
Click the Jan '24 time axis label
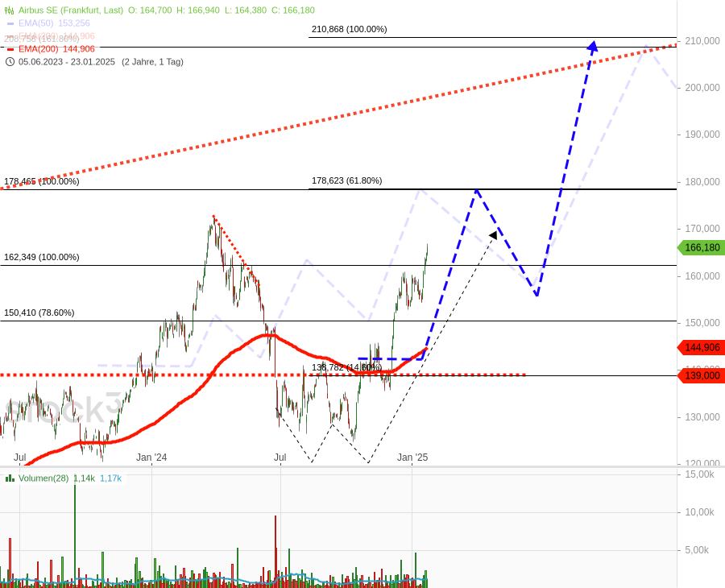point(151,458)
